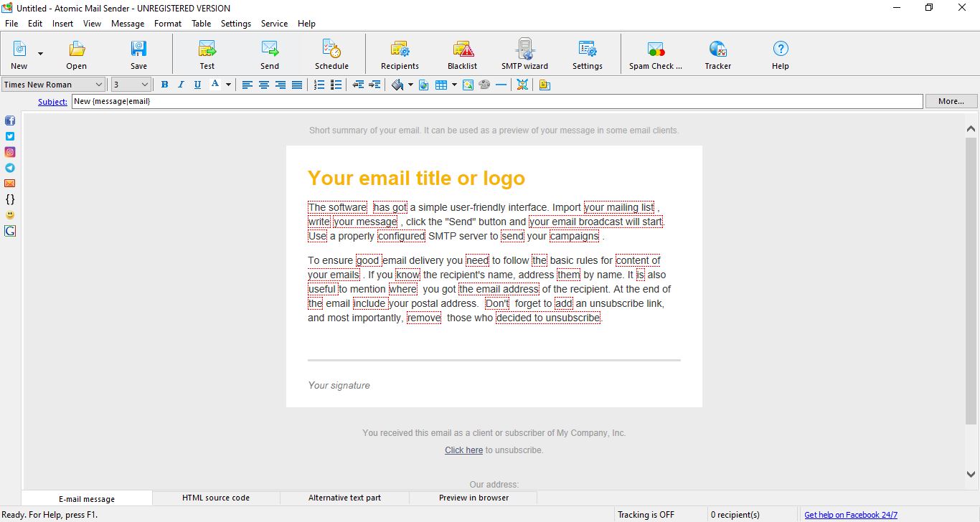
Task: Open the File menu
Action: point(11,24)
